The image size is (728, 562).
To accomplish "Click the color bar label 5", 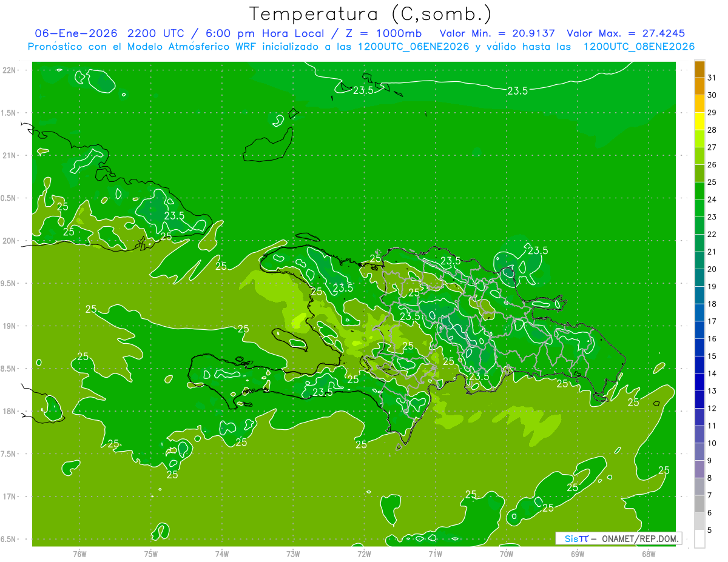I will tap(710, 530).
